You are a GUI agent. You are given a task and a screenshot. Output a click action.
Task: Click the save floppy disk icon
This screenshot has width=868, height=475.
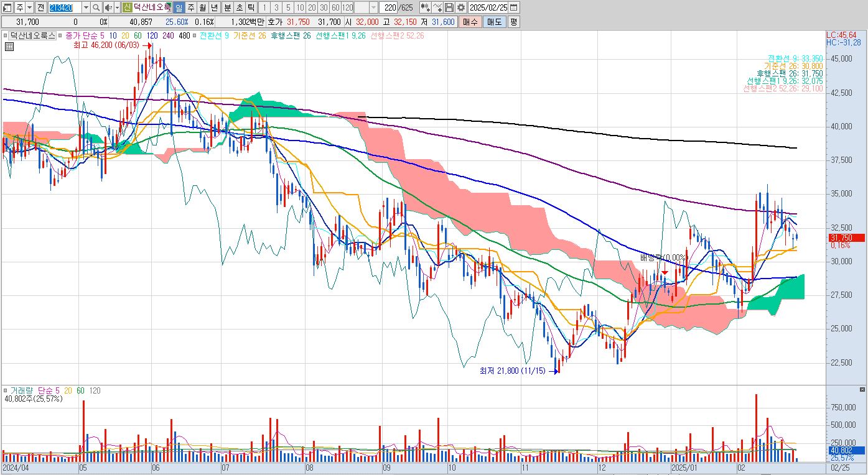pos(448,7)
